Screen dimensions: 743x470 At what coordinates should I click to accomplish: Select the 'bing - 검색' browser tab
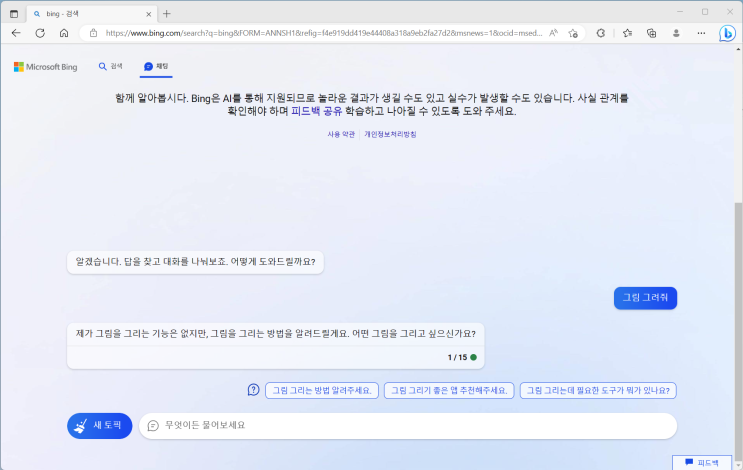(90, 14)
